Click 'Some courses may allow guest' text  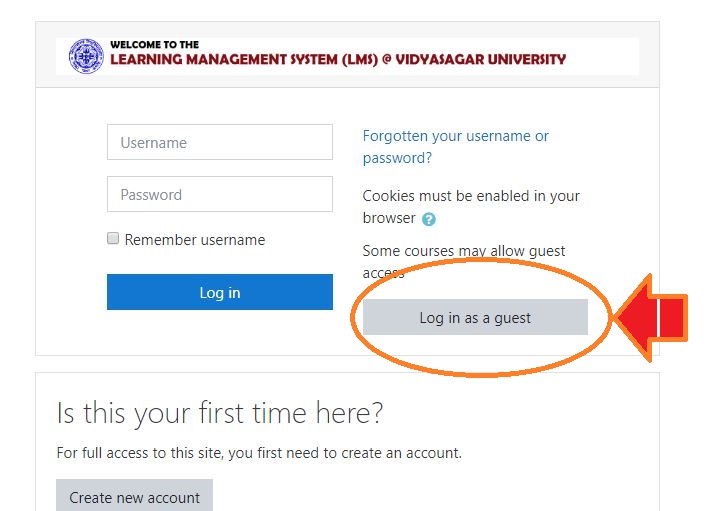coord(464,251)
